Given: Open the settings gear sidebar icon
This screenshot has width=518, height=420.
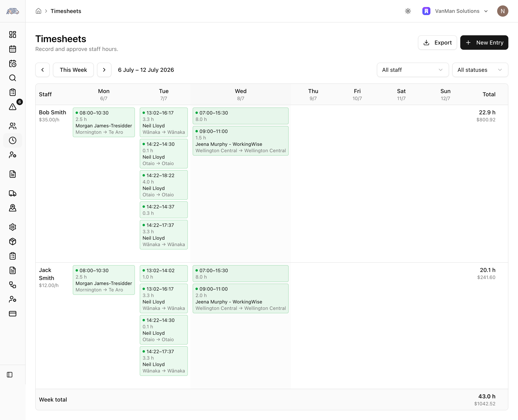Looking at the screenshot, I should (x=13, y=227).
